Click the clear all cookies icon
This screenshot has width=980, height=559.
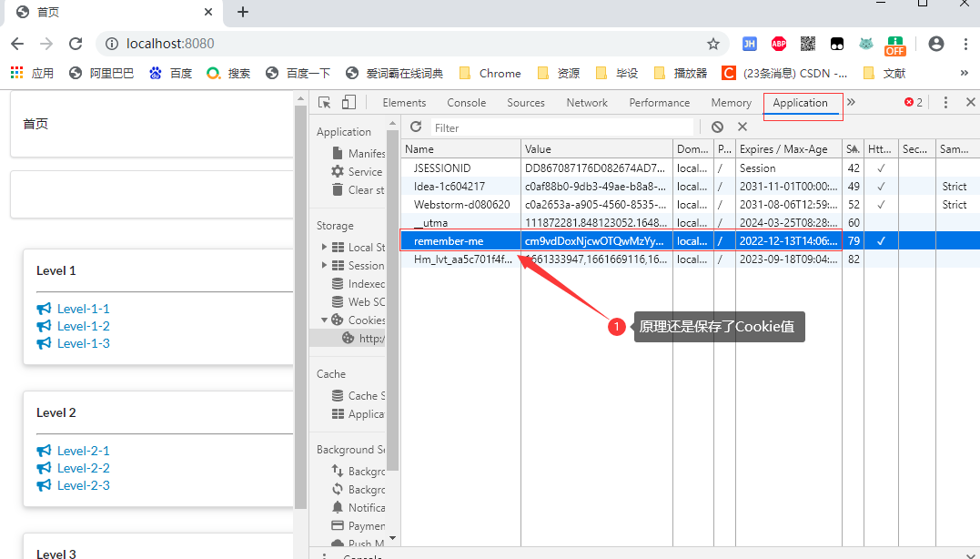[718, 127]
